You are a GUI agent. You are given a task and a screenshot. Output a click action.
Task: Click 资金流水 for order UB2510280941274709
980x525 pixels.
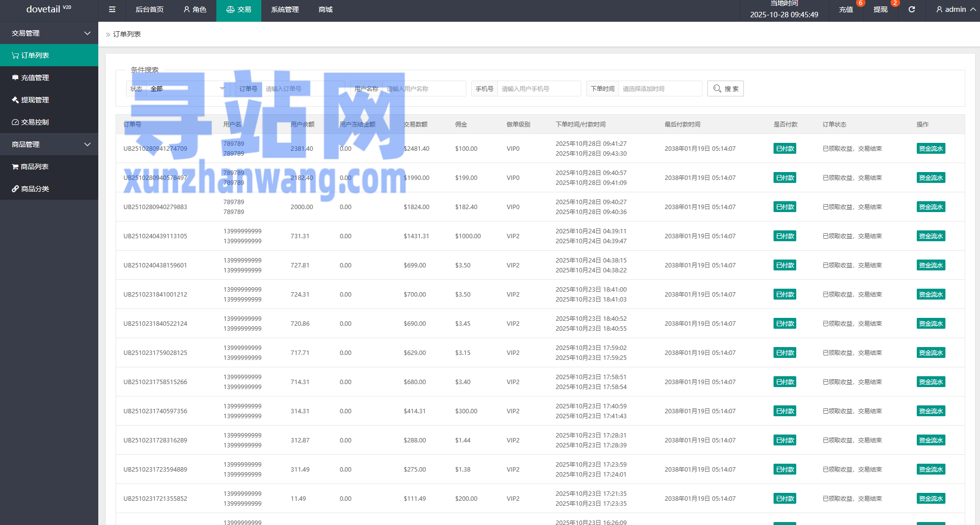click(931, 149)
